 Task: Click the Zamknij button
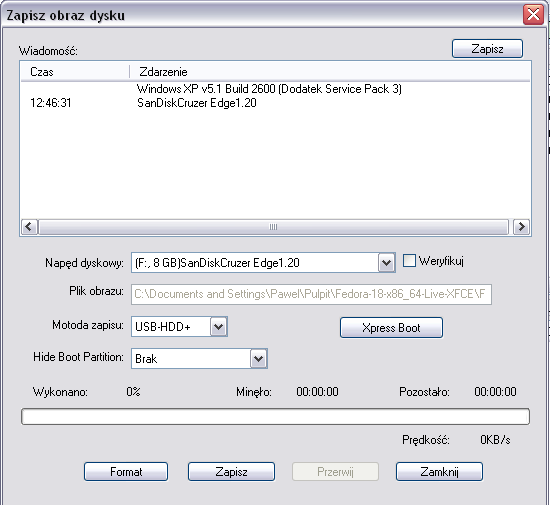pyautogui.click(x=439, y=472)
